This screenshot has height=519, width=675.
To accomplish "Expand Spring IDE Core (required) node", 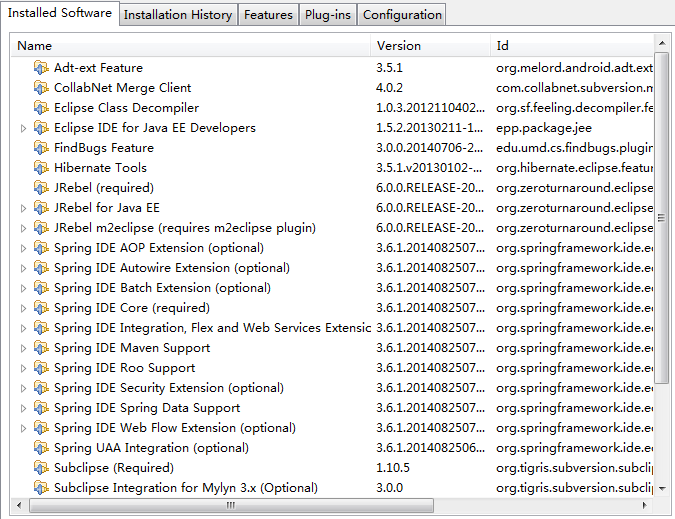I will (x=23, y=308).
